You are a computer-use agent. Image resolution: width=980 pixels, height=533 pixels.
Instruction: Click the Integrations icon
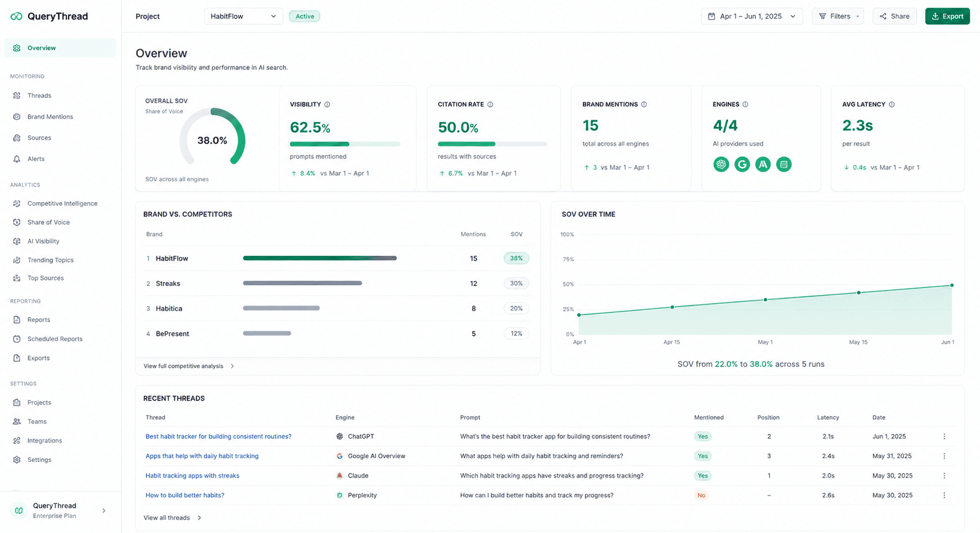tap(17, 441)
